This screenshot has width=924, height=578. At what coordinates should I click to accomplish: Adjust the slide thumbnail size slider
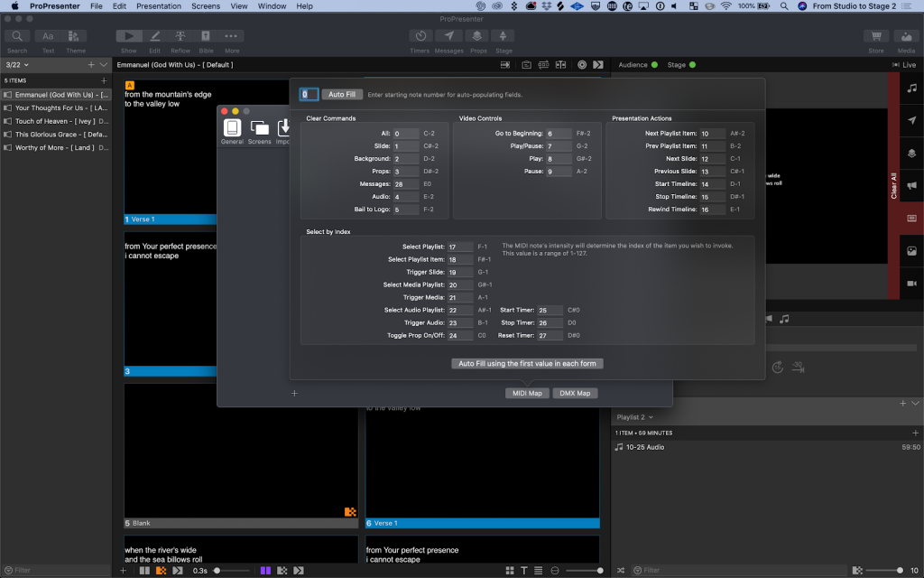583,571
